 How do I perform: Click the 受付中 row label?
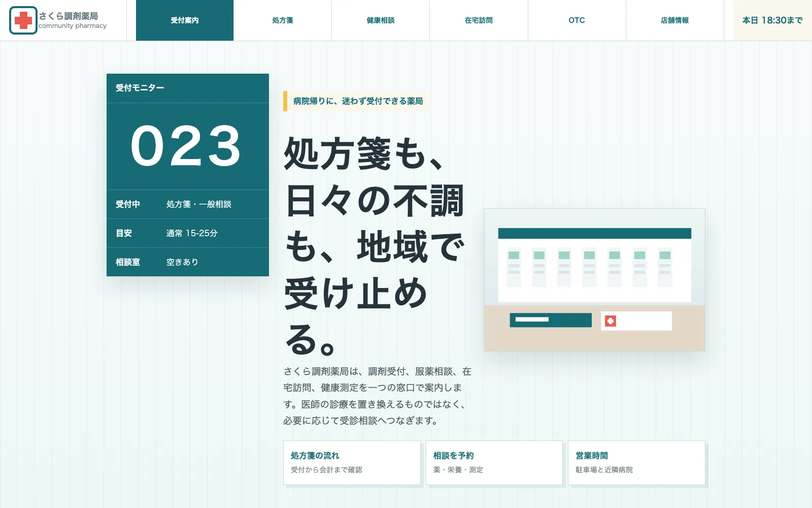pyautogui.click(x=128, y=204)
